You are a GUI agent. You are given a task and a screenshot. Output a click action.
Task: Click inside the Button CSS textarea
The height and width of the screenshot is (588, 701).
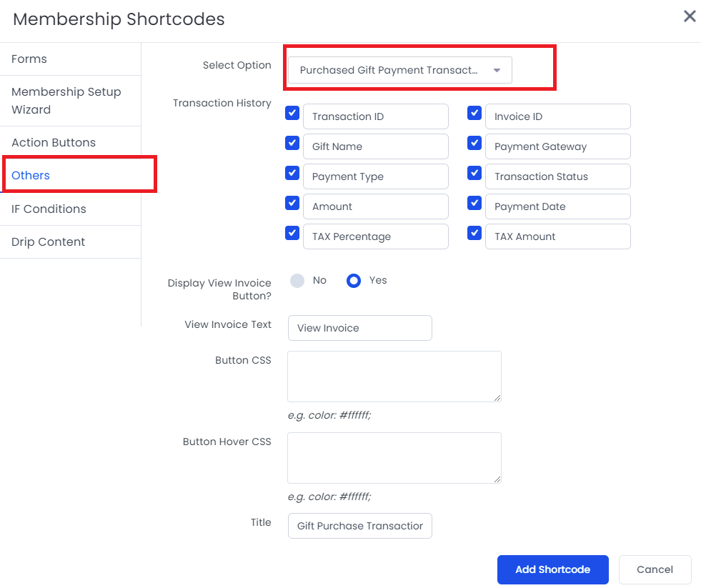tap(394, 376)
